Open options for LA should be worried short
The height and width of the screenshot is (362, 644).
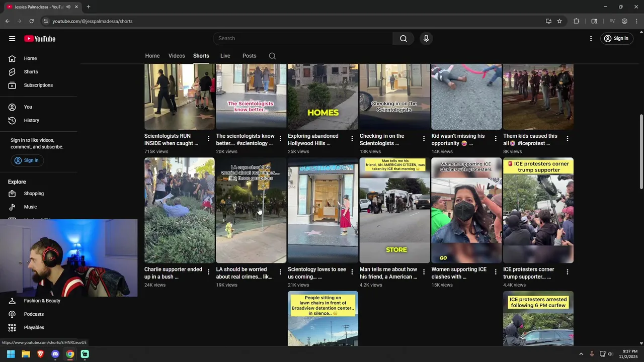pos(280,272)
